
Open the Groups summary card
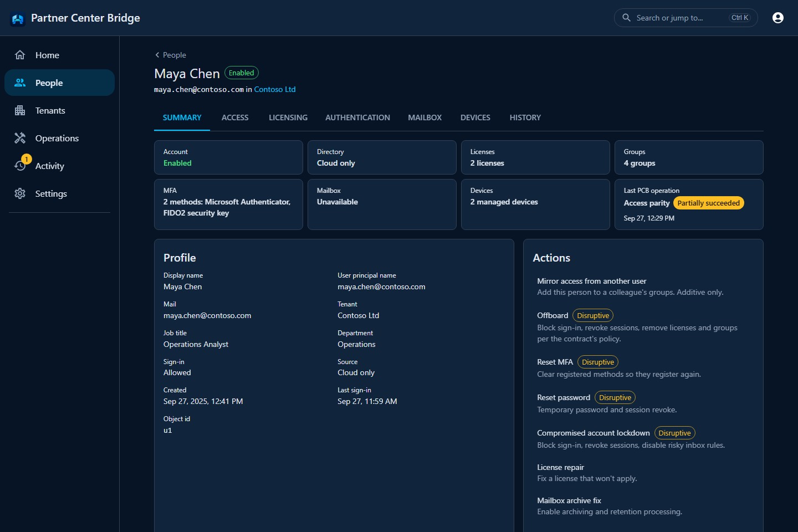[689, 157]
